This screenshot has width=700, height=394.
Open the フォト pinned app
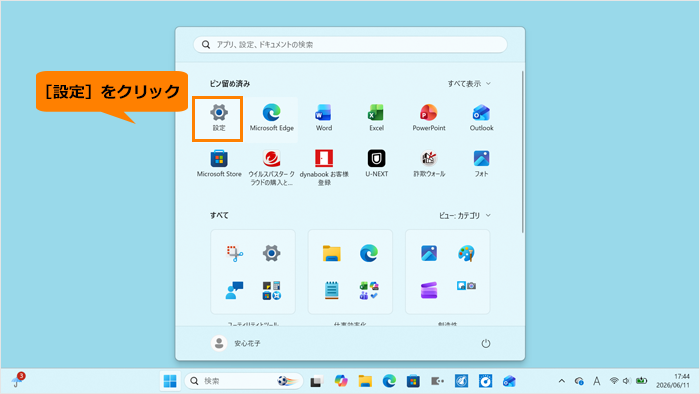[481, 164]
